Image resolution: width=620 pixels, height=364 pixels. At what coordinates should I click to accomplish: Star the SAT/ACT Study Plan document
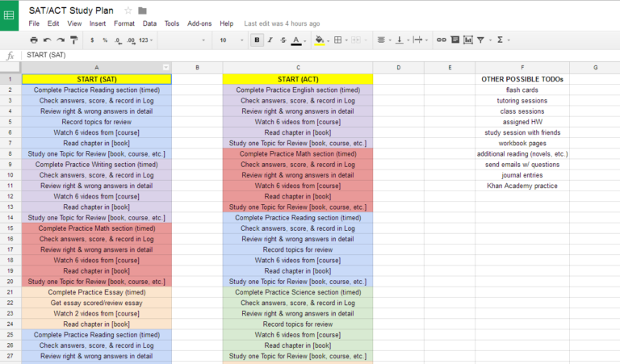pos(128,10)
